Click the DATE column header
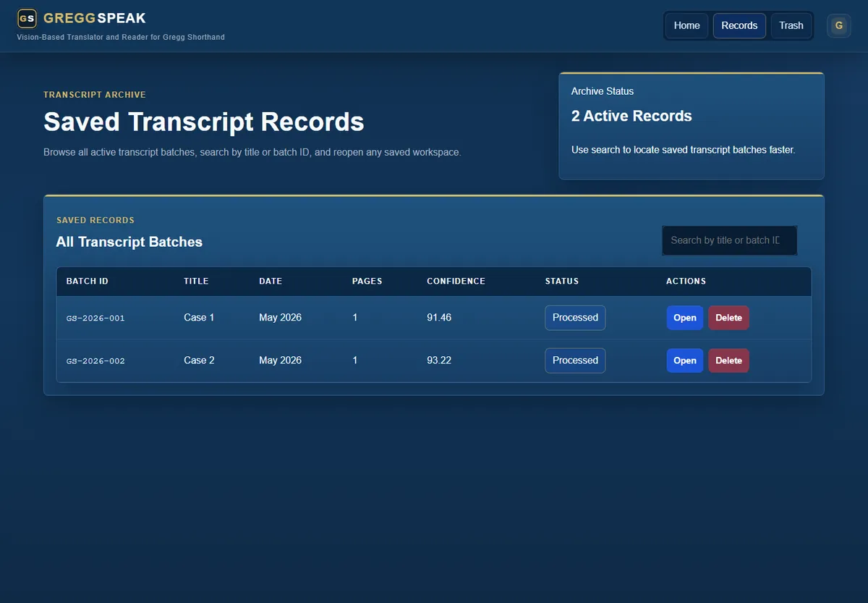This screenshot has width=868, height=603. click(271, 281)
